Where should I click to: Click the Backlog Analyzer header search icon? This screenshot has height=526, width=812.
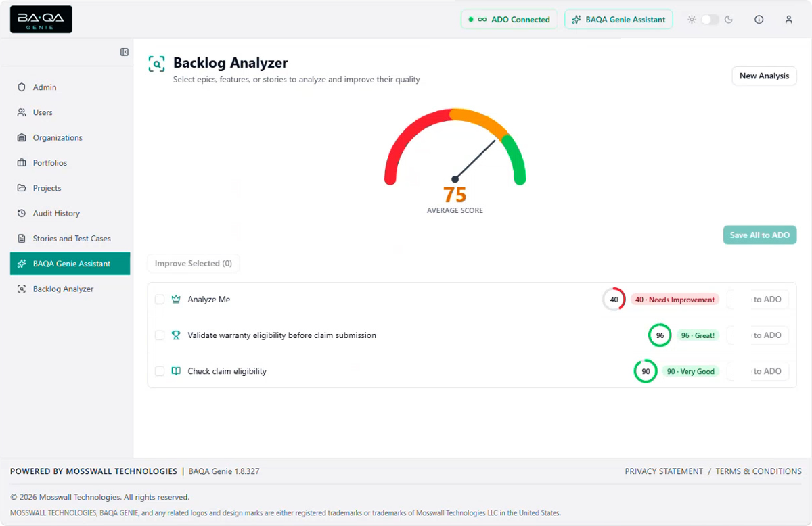[x=156, y=64]
